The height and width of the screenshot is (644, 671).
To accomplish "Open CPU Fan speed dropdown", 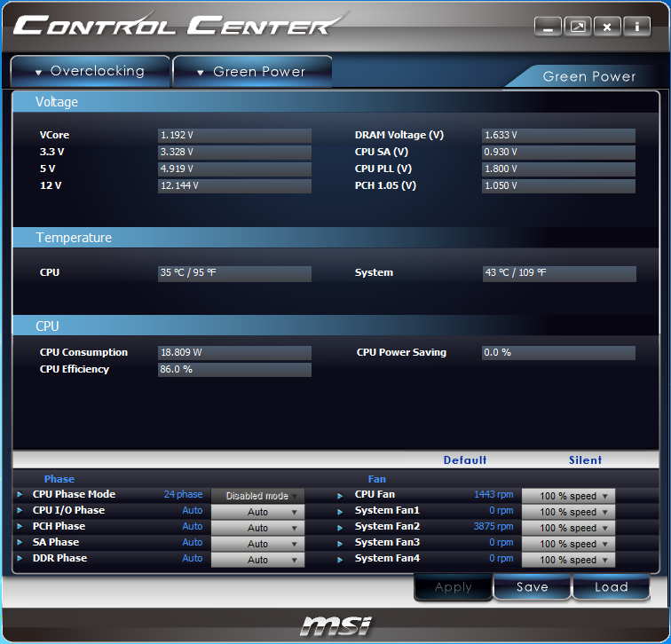I will [x=568, y=496].
